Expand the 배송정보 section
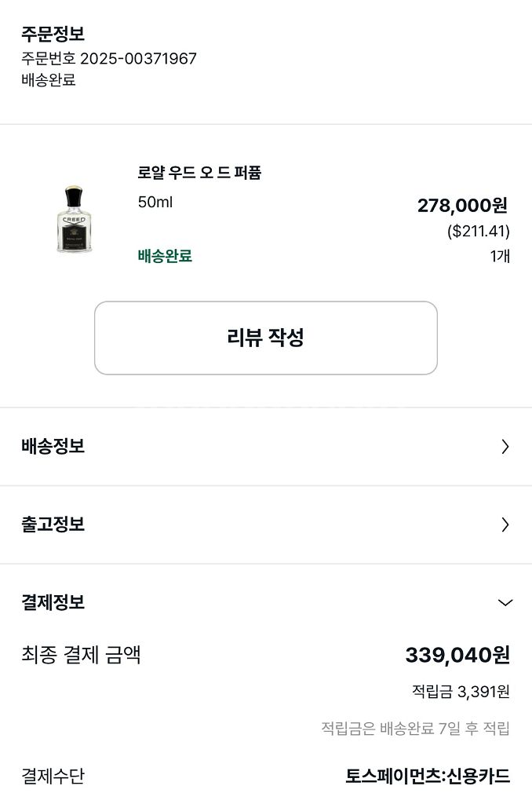This screenshot has height=804, width=532. (266, 446)
